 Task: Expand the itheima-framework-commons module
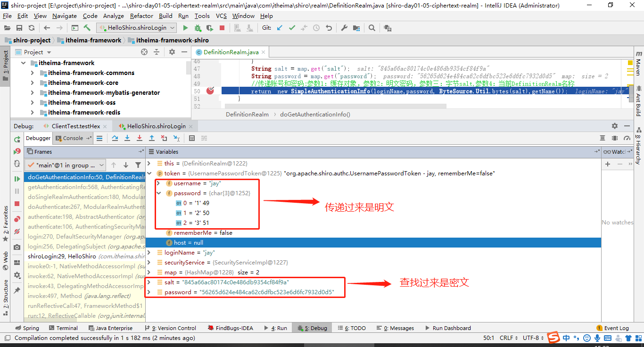point(32,73)
